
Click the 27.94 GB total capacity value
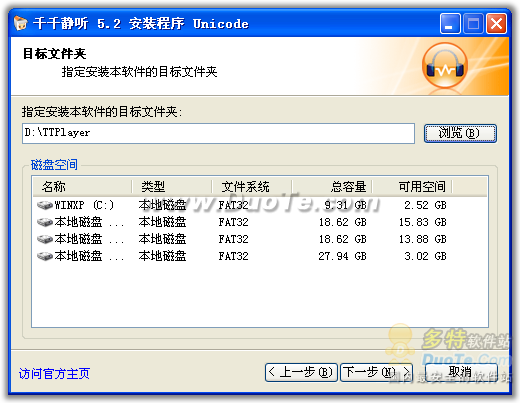[x=342, y=256]
